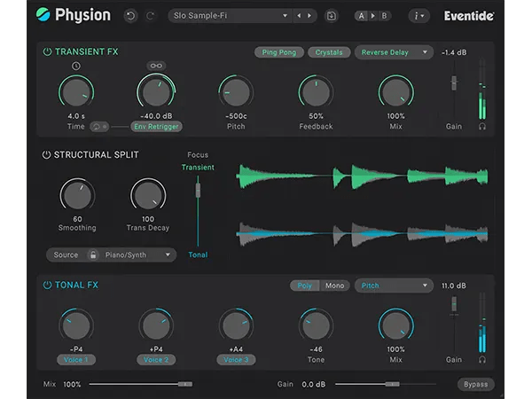532x399 pixels.
Task: Click the redo arrow icon
Action: tap(150, 16)
